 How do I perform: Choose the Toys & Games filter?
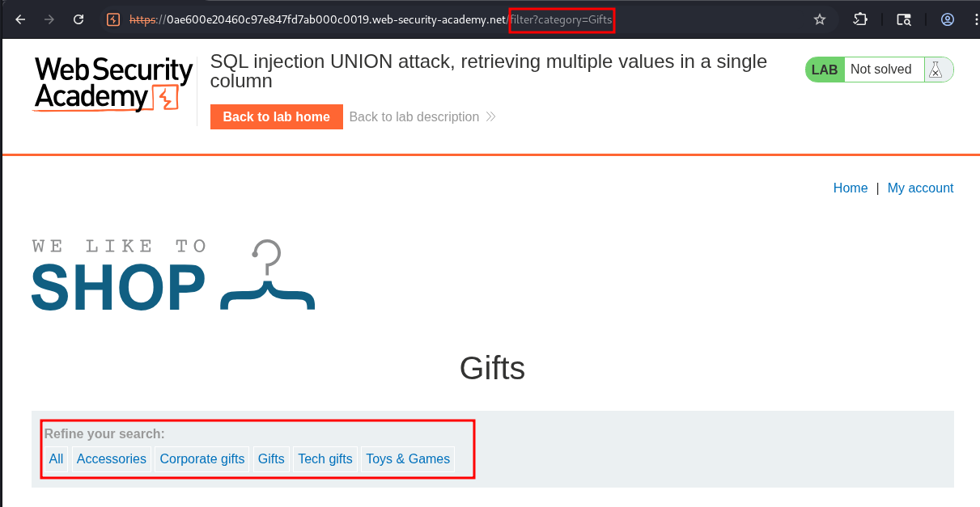[408, 459]
